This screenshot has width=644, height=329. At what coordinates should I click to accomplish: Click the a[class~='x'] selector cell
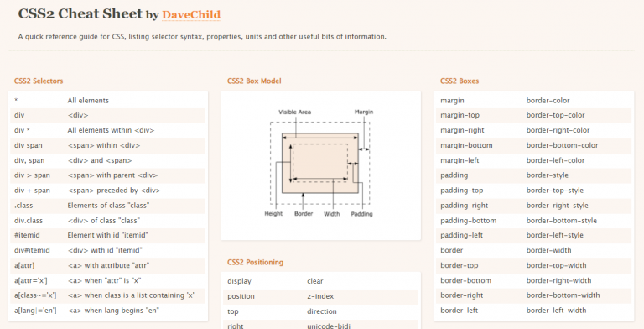pyautogui.click(x=35, y=295)
